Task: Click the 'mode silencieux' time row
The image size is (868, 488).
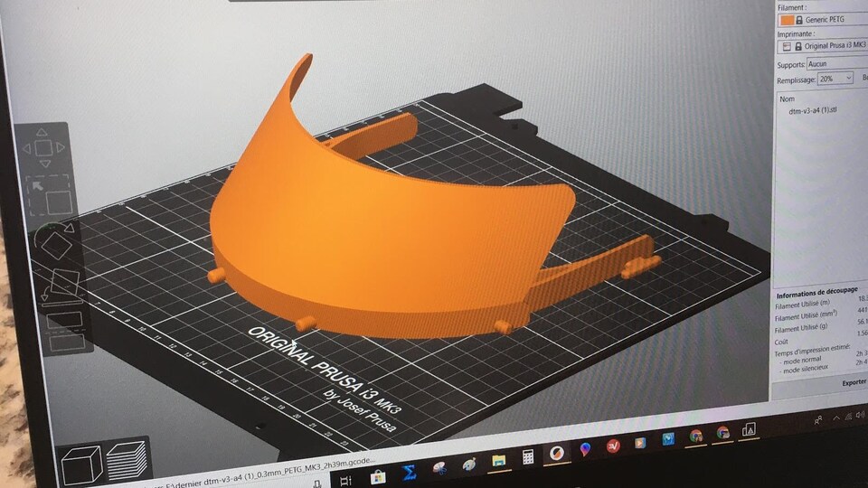Action: (805, 369)
